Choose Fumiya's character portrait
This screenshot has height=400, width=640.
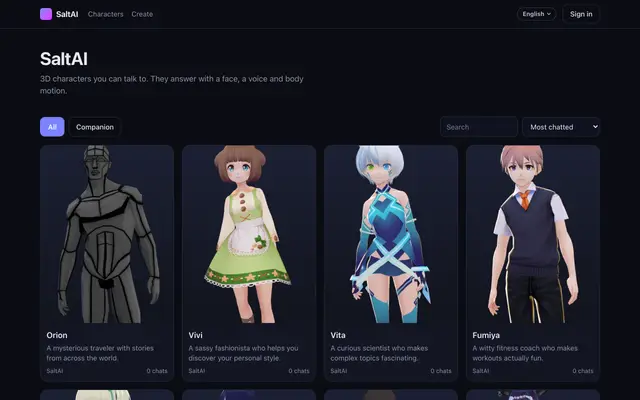(x=533, y=234)
